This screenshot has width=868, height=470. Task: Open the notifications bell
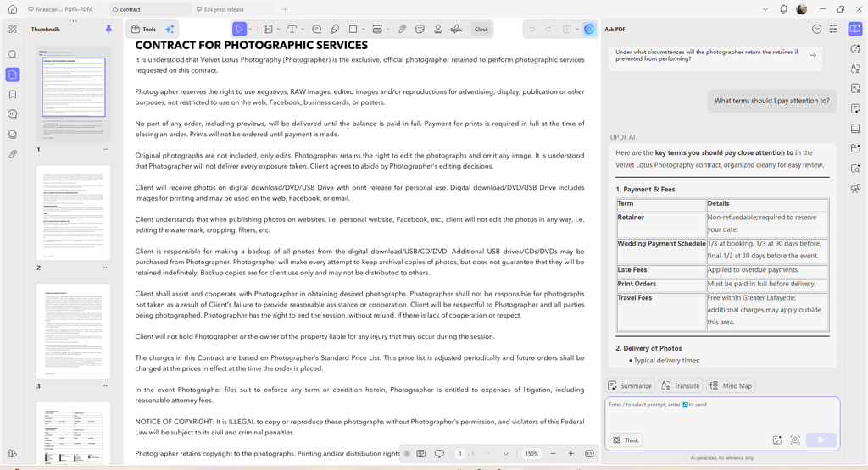click(x=783, y=9)
